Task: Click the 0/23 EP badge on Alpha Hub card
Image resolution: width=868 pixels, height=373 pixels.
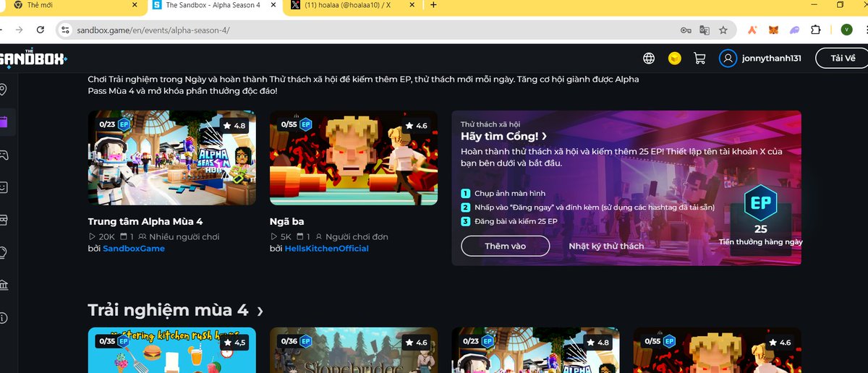Action: click(x=114, y=124)
